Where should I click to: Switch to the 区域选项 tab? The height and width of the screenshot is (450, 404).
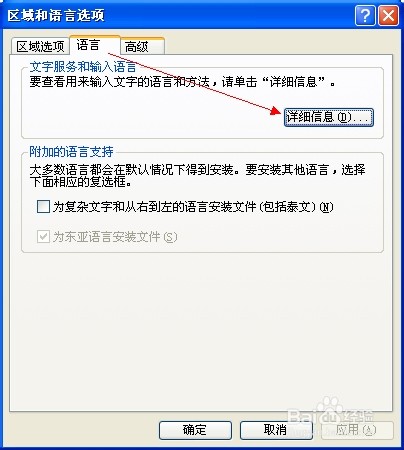(40, 46)
